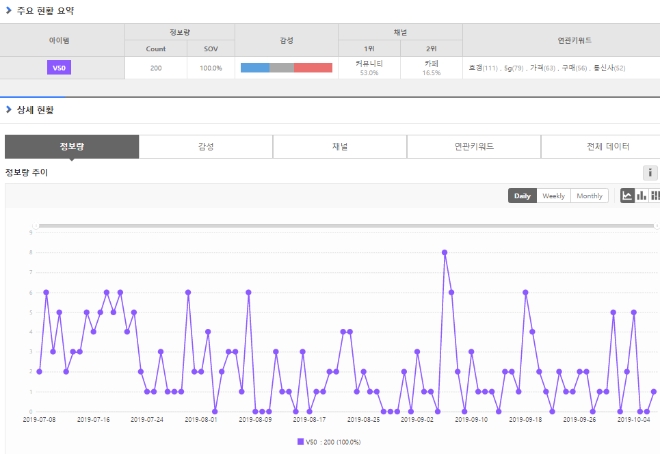Viewport: 660px width, 454px height.
Task: Select Daily interval
Action: coord(522,196)
